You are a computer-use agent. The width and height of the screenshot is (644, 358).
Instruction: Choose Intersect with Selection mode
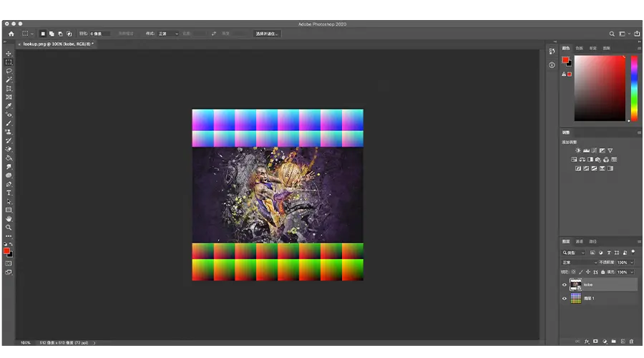(x=69, y=34)
